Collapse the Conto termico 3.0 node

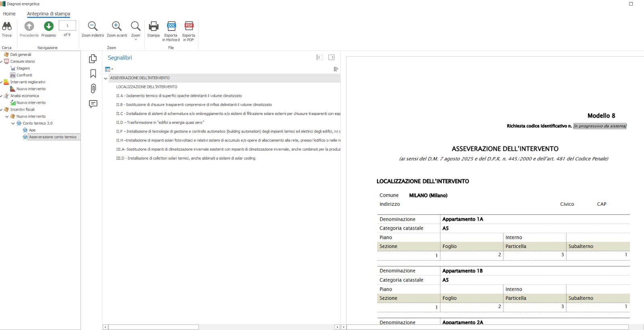tap(13, 123)
